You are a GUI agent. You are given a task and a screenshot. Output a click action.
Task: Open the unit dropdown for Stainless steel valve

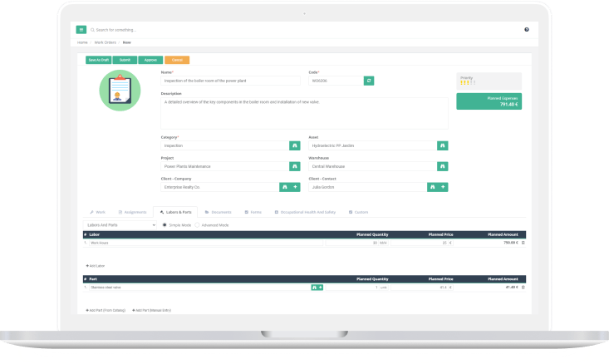click(x=385, y=287)
